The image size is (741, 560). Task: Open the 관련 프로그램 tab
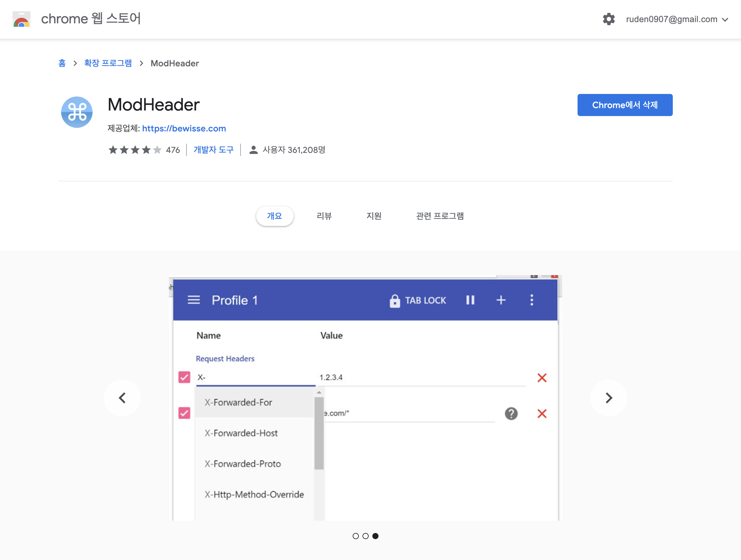point(440,216)
